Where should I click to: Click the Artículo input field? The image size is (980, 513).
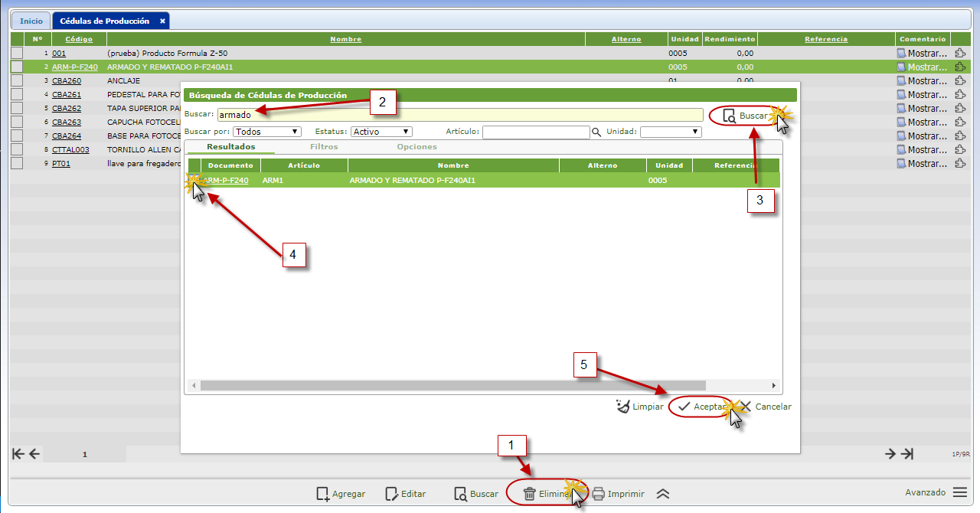[536, 132]
